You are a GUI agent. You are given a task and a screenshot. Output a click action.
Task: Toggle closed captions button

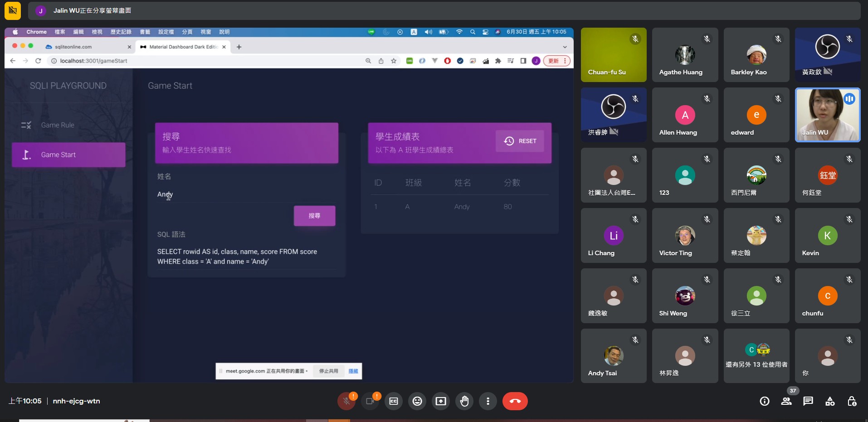tap(394, 401)
